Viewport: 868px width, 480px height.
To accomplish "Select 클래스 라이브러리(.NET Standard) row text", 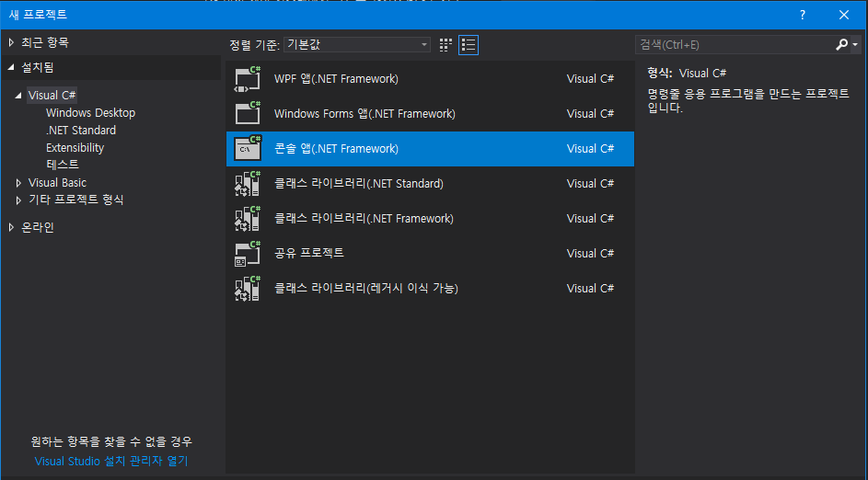I will pos(359,184).
